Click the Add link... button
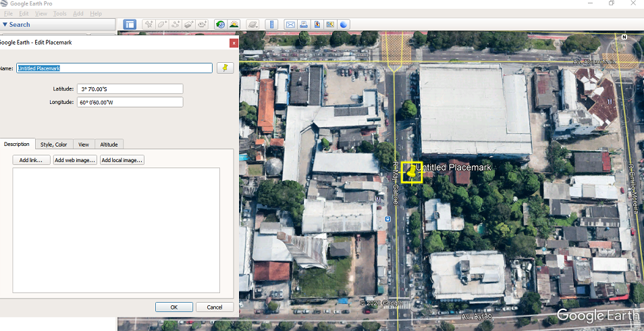 click(31, 160)
